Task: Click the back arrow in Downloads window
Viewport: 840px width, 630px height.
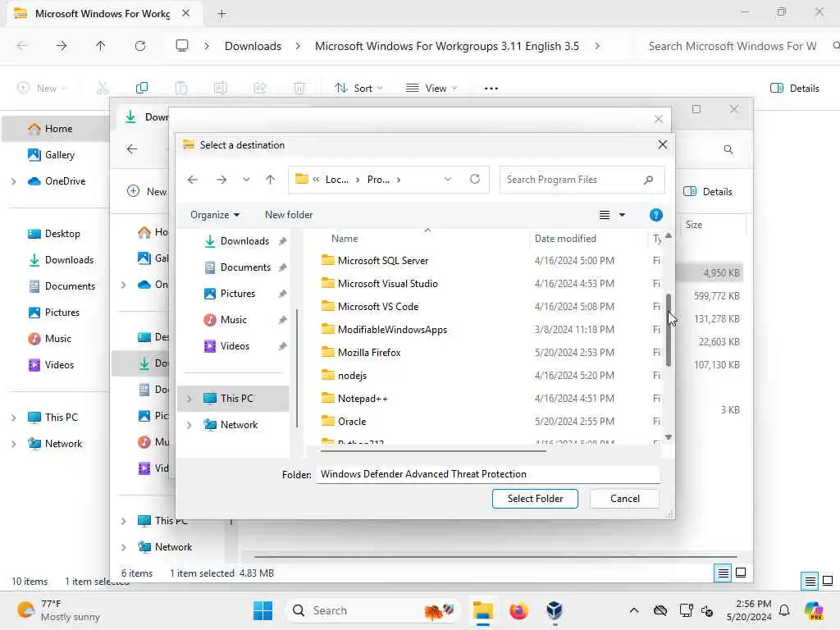Action: 132,149
